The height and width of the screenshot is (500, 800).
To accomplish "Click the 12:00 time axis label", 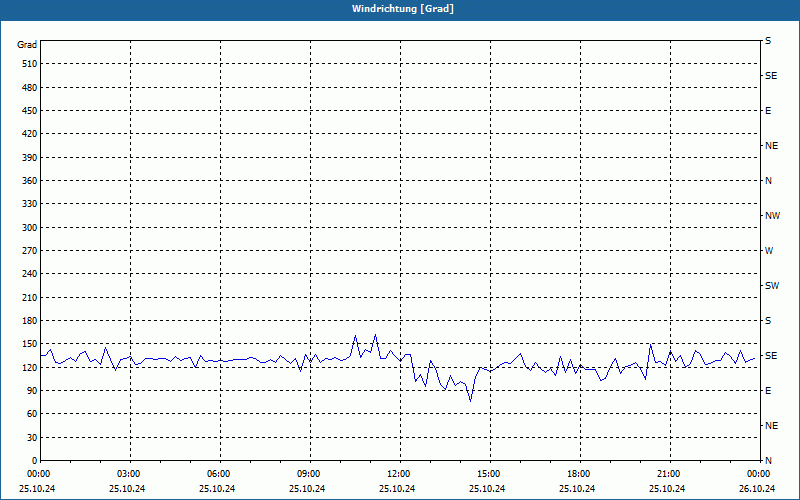I will tap(398, 474).
